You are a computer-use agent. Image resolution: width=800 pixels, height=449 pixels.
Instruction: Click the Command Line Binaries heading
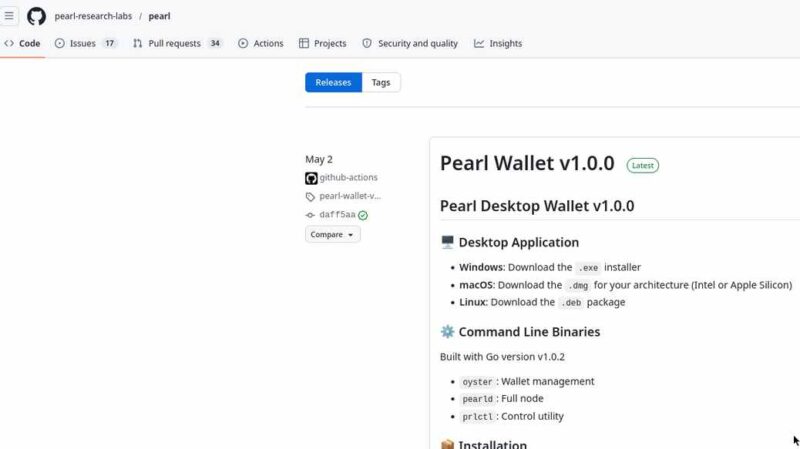click(529, 332)
